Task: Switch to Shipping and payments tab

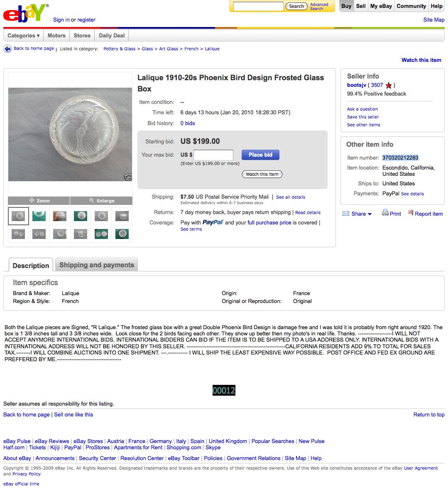Action: coord(96,265)
